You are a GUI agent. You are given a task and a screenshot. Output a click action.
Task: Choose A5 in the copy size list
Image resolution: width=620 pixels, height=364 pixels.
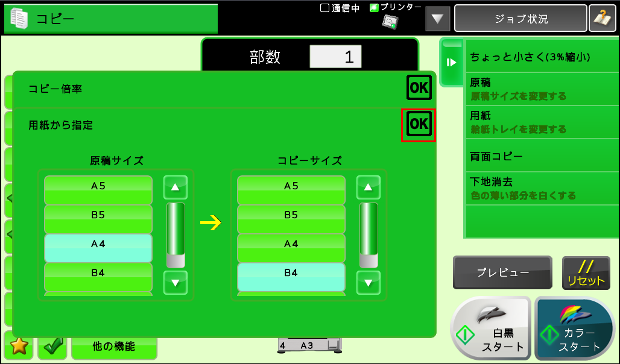click(x=291, y=190)
